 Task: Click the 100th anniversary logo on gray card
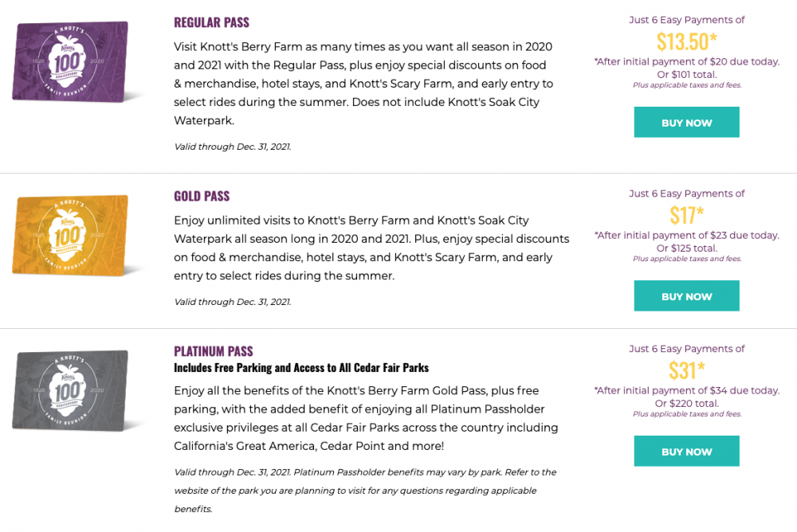click(70, 390)
